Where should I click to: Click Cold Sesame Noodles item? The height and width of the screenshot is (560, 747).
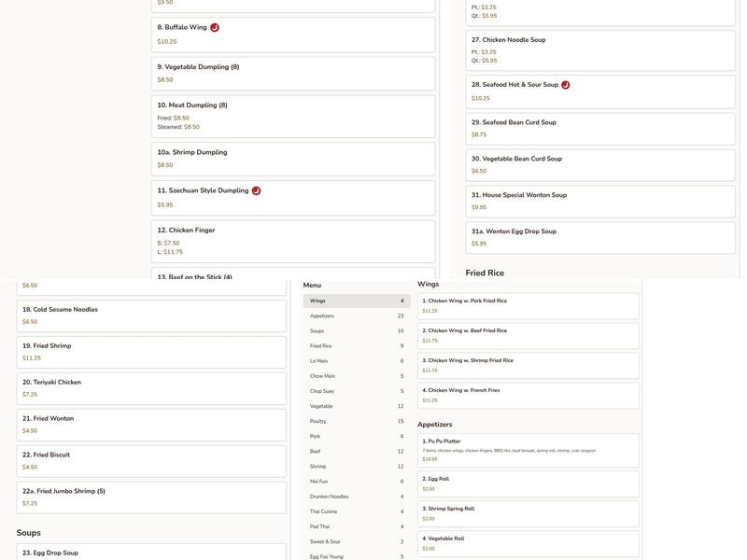click(x=151, y=315)
